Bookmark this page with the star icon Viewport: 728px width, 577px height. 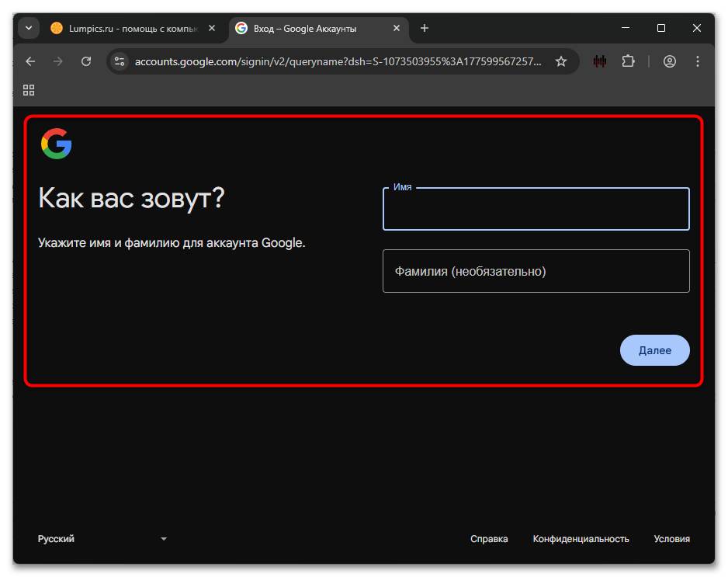tap(561, 61)
